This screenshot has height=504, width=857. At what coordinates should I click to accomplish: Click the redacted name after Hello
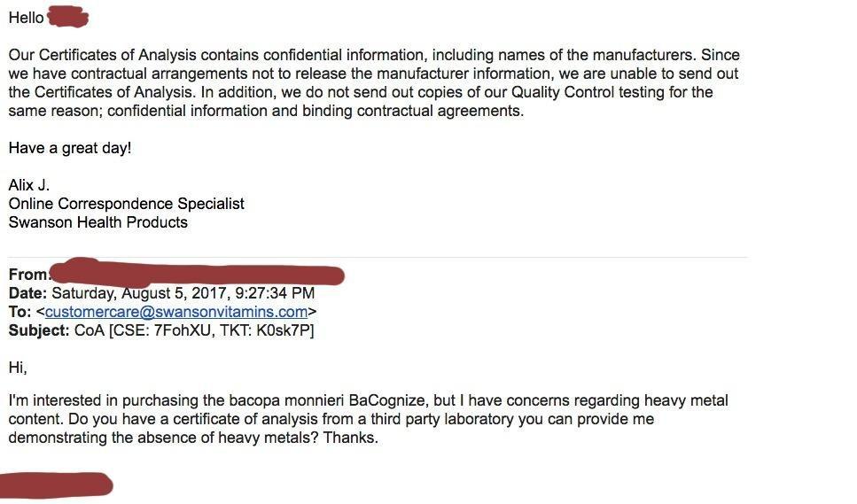point(68,17)
